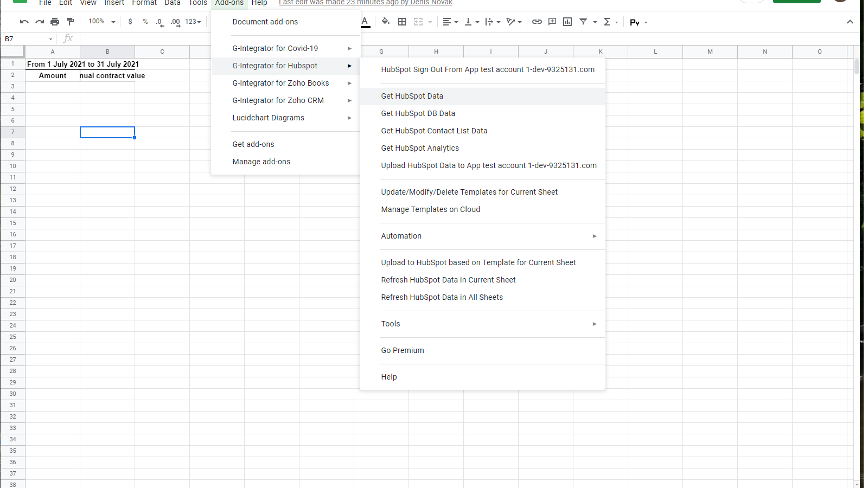Expand filter views dropdown arrow
The width and height of the screenshot is (868, 488).
(x=595, y=22)
